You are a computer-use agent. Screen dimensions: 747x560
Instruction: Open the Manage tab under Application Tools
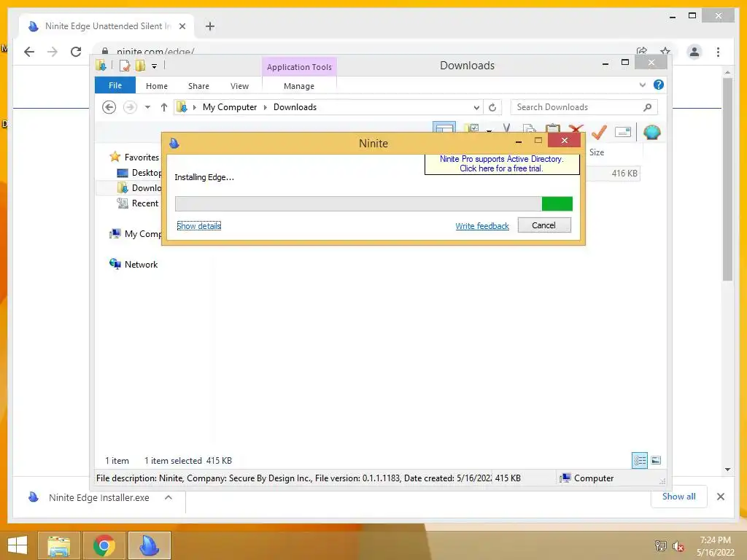coord(298,86)
